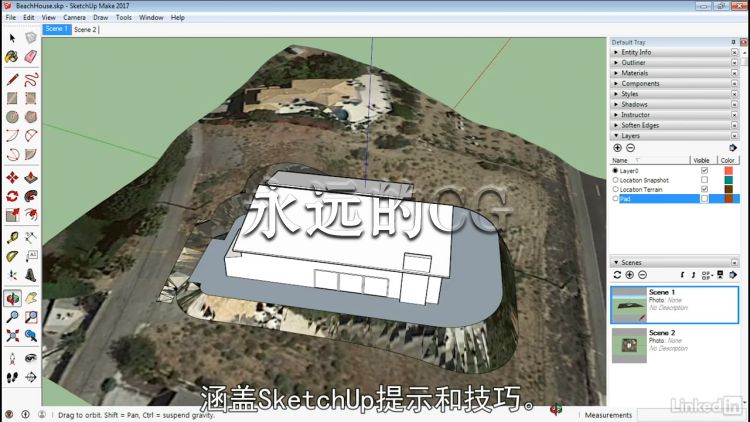This screenshot has height=422, width=750.
Task: Set Location Terrain as active layer
Action: tap(615, 189)
